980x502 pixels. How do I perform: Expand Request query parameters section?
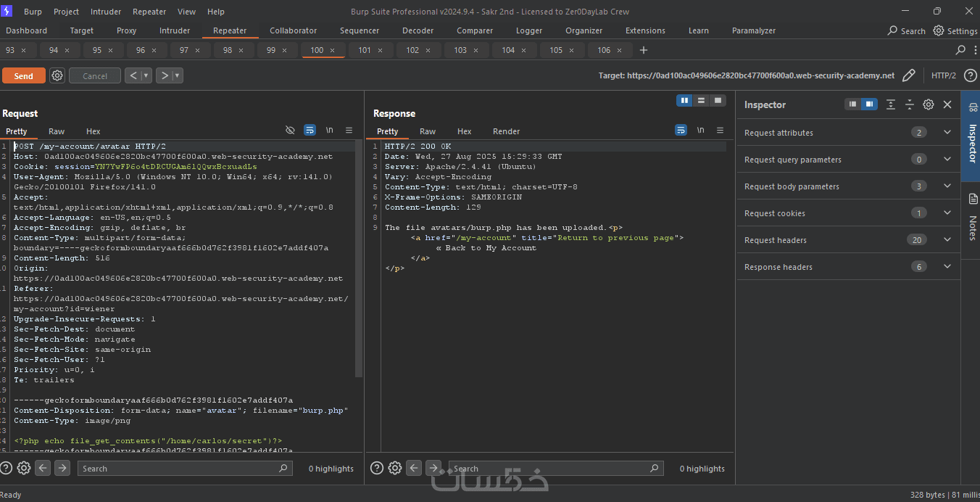(947, 159)
